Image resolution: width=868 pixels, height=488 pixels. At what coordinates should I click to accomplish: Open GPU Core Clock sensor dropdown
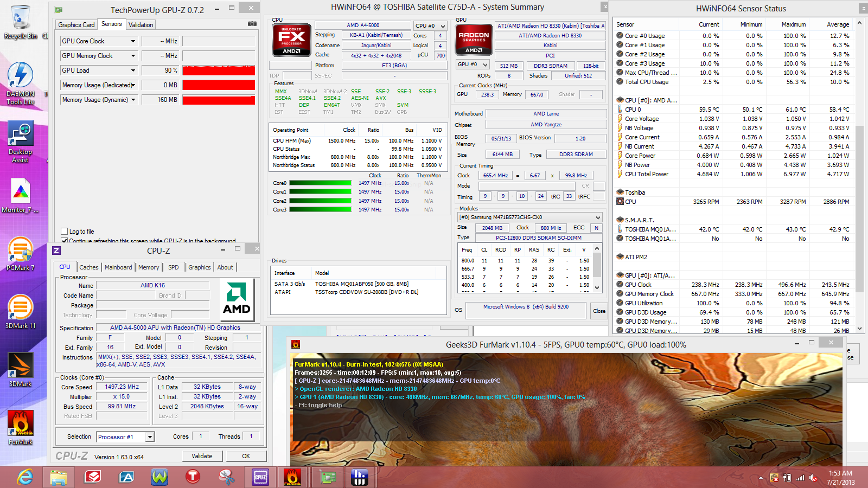(133, 41)
